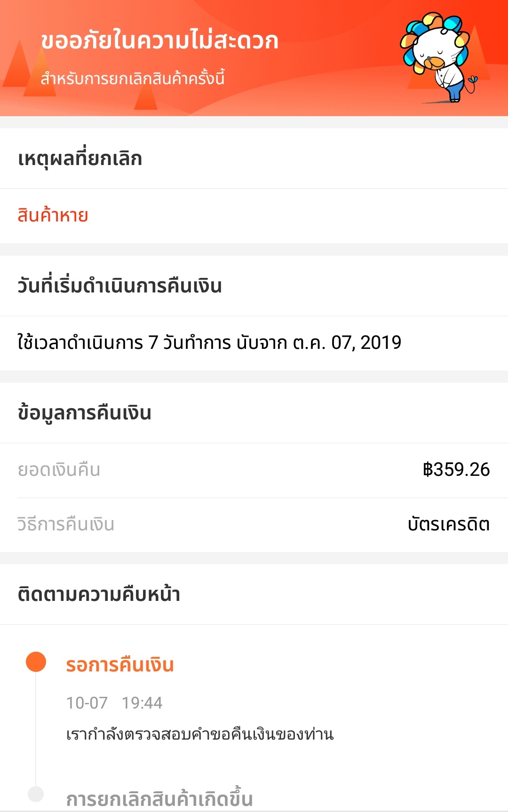Click the 'ขออภัยในความไม่สะดวก' banner title
This screenshot has height=812, width=508.
click(x=159, y=40)
